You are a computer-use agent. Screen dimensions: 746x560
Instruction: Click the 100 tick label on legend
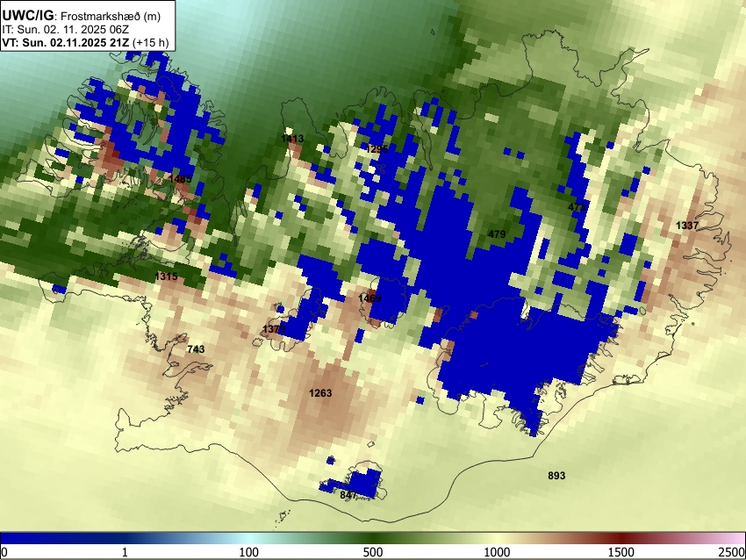pyautogui.click(x=249, y=552)
